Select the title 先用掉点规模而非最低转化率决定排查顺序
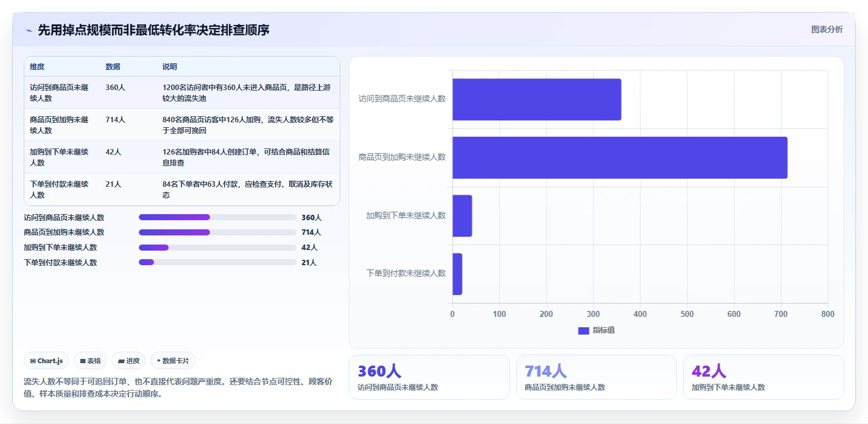This screenshot has height=424, width=868. [153, 30]
